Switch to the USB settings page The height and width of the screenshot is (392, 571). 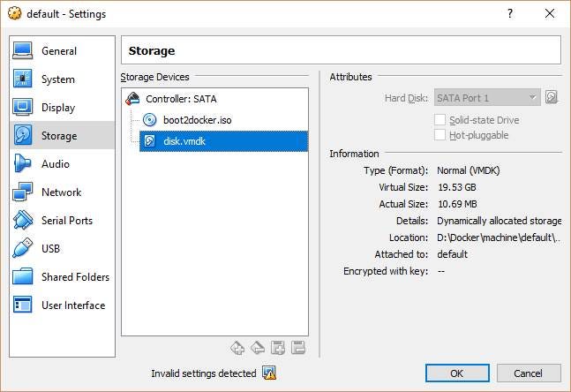(63, 248)
